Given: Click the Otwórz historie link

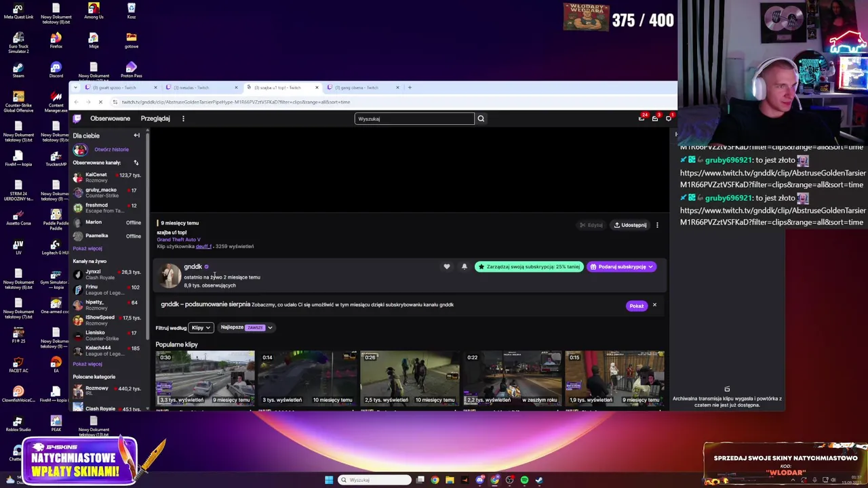Looking at the screenshot, I should click(x=111, y=149).
